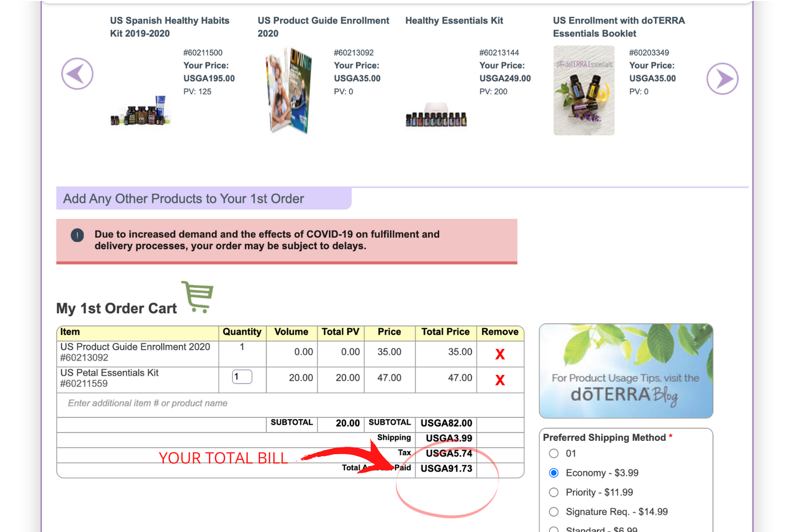
Task: Click the USGA91.73 total amount
Action: click(x=446, y=468)
